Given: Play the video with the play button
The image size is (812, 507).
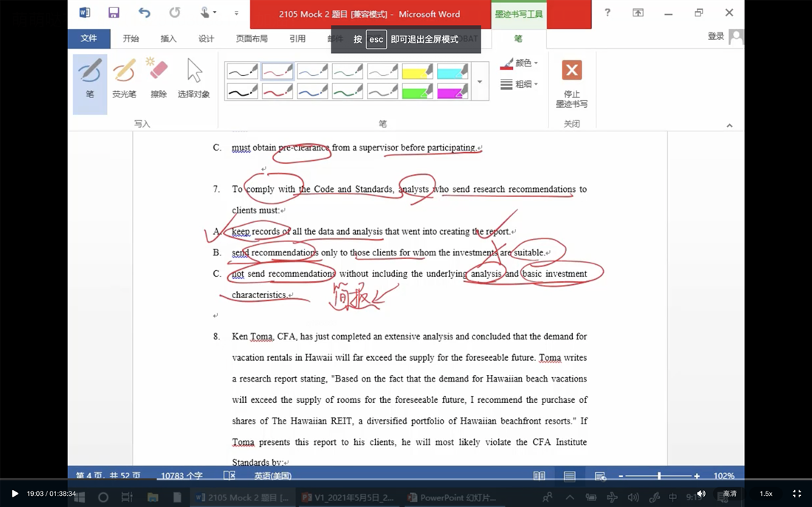Looking at the screenshot, I should [x=15, y=494].
